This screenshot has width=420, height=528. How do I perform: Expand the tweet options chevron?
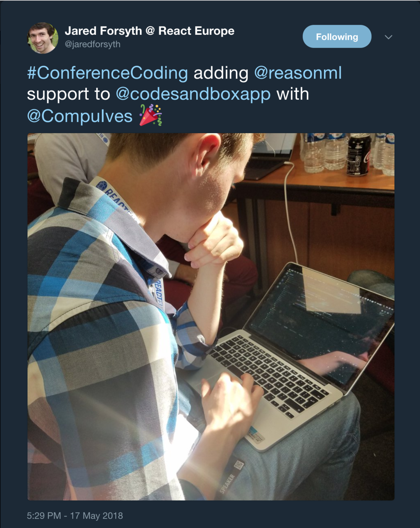[388, 37]
